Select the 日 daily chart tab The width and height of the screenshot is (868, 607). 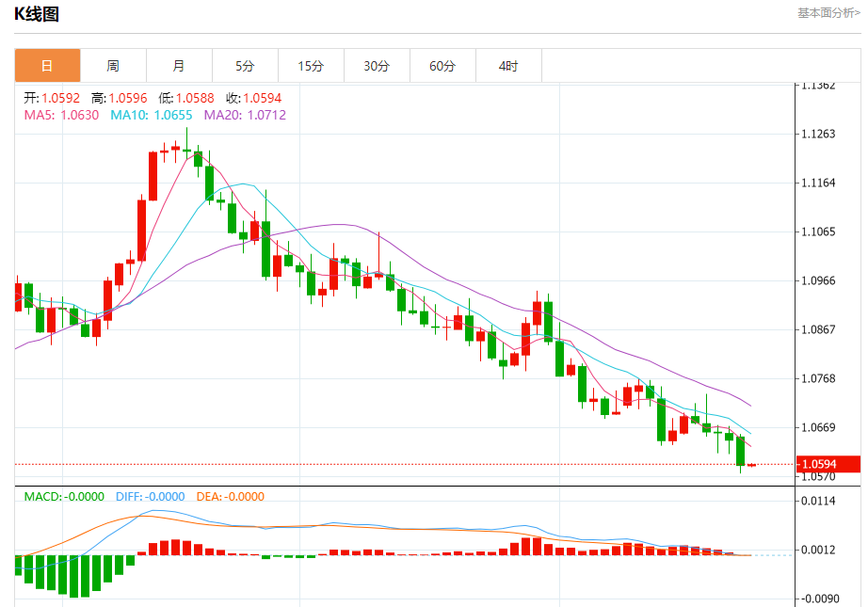[x=48, y=66]
